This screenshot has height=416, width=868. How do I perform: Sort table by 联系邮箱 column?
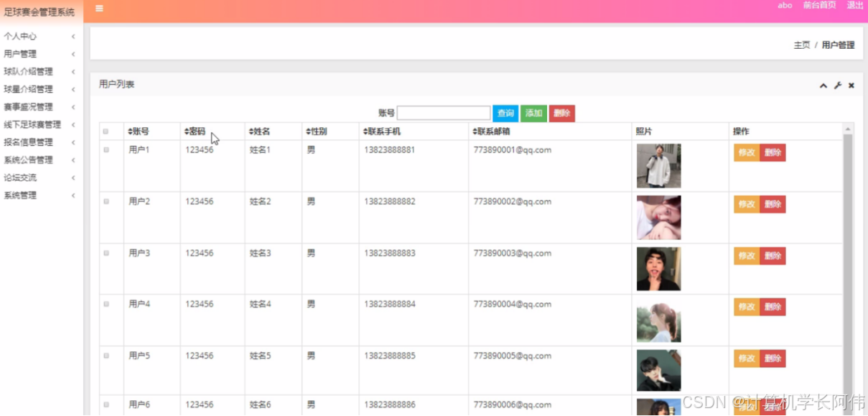coord(492,131)
